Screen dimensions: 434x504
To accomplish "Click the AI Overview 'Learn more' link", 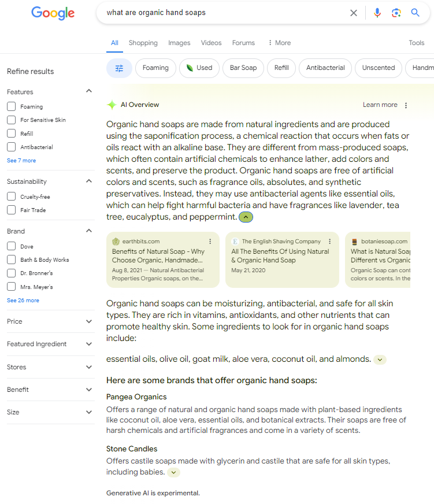I will 380,105.
